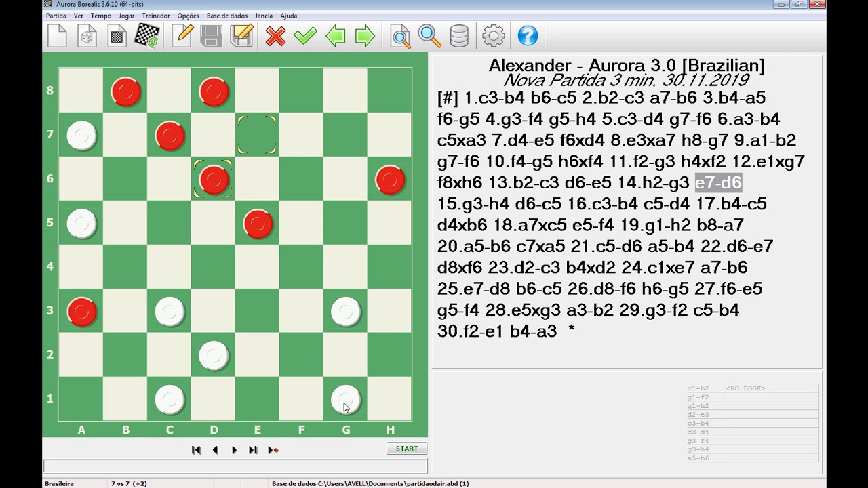The image size is (868, 488).
Task: Jump to last move playback button
Action: point(253,450)
